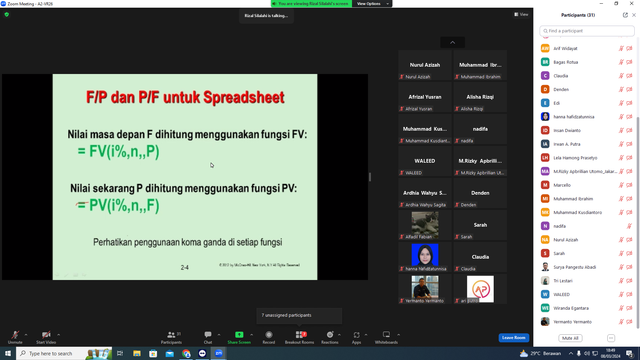Select Lela Hamong Prasetyo in participants list

pos(587,158)
